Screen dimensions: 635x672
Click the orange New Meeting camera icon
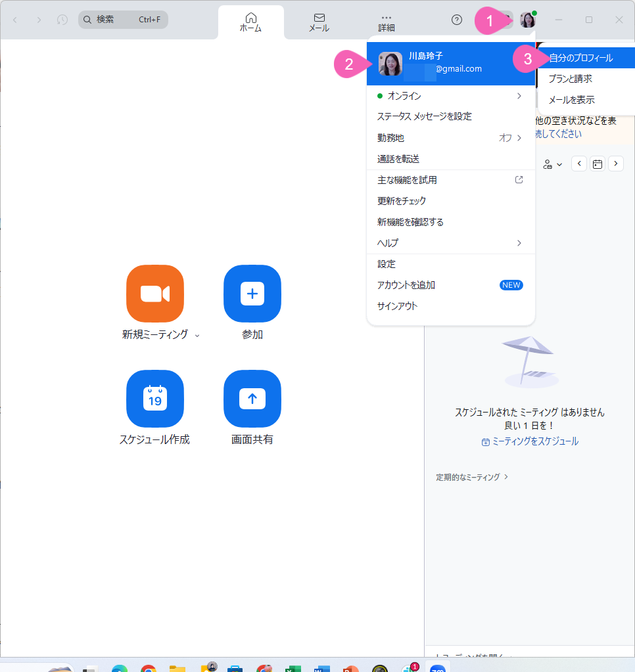click(154, 294)
